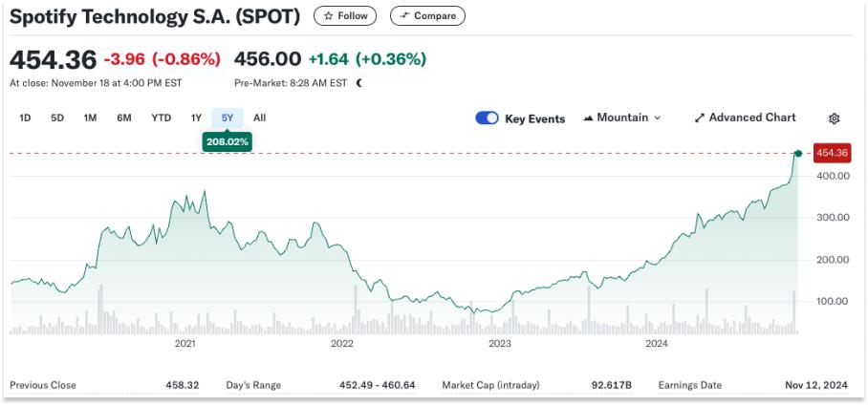
Task: Select the 5D time range
Action: 57,118
